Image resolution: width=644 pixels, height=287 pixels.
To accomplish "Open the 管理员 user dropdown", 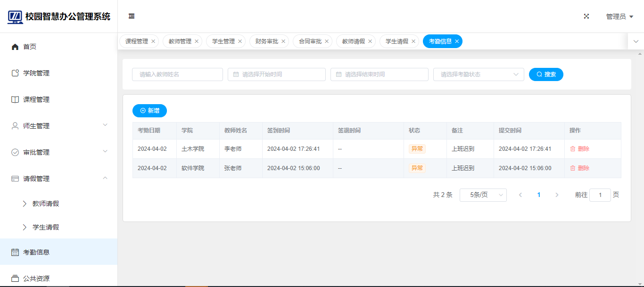I will tap(619, 16).
